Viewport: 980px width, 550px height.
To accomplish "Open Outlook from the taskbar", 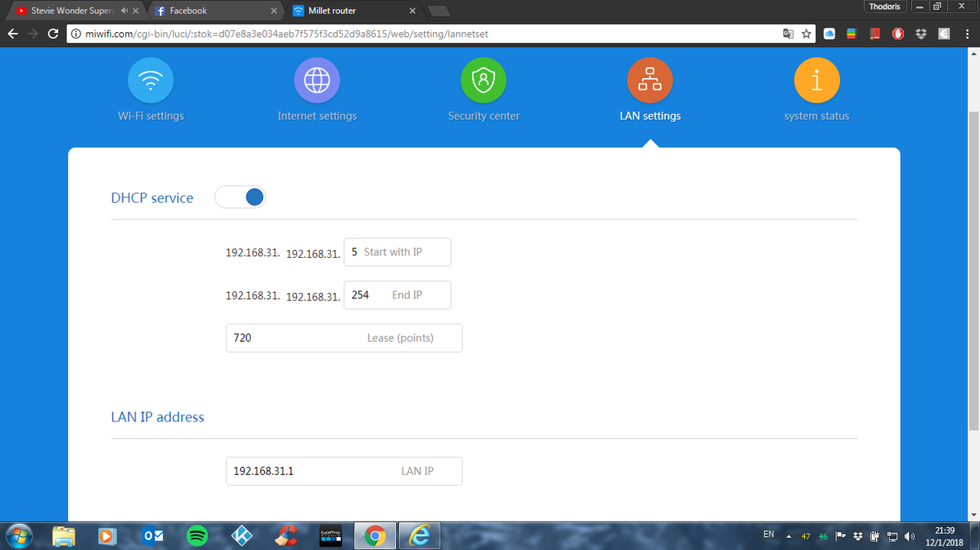I will 152,536.
